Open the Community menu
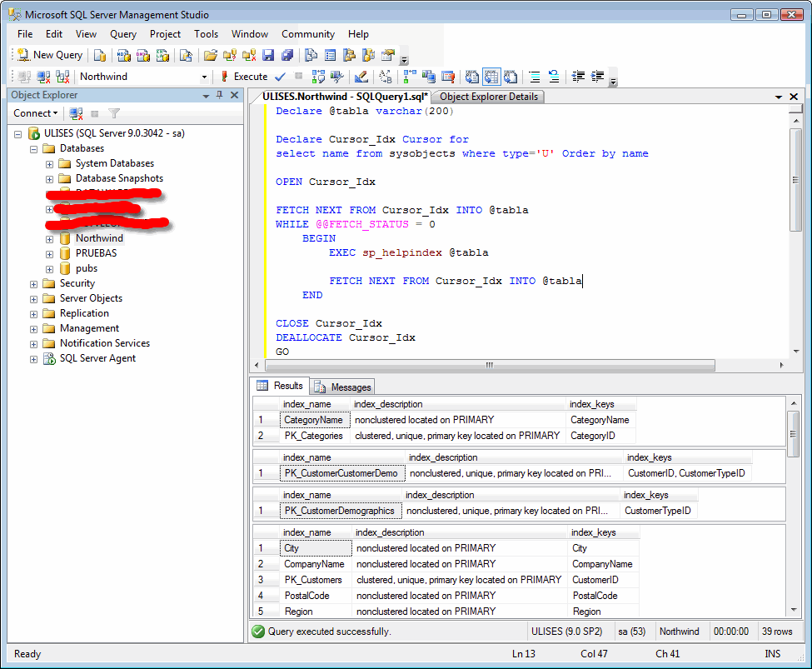 pos(308,34)
